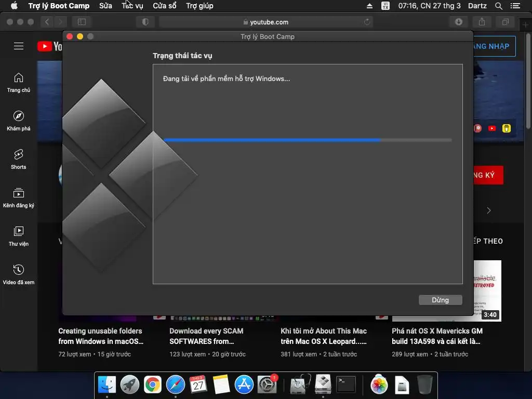Add a new Safari tab with plus
This screenshot has height=399, width=532.
click(525, 25)
